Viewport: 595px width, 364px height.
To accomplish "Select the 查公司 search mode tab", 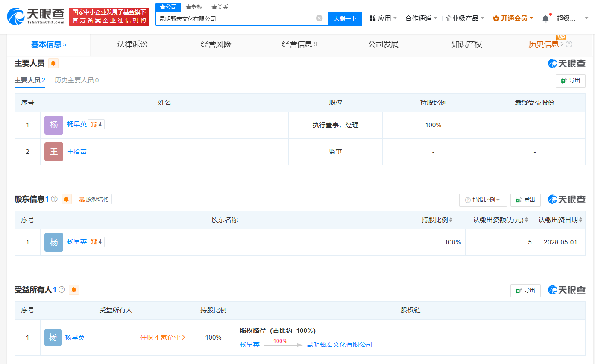I will point(168,7).
